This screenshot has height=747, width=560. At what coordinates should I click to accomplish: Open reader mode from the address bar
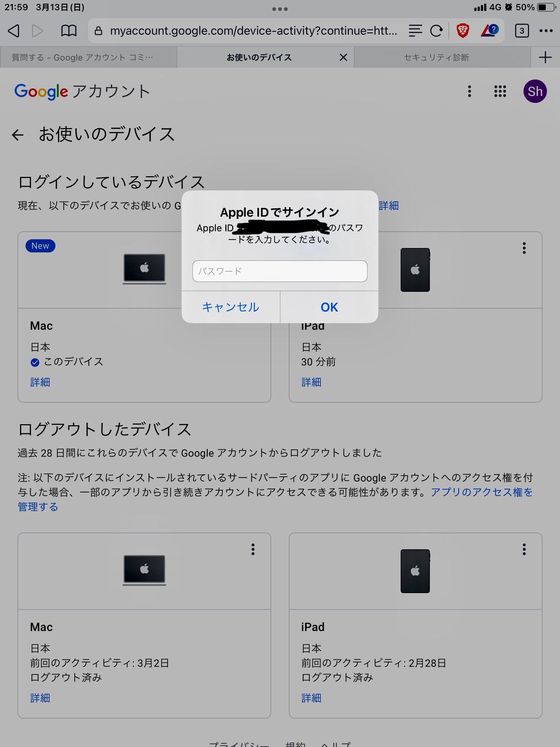[x=415, y=31]
